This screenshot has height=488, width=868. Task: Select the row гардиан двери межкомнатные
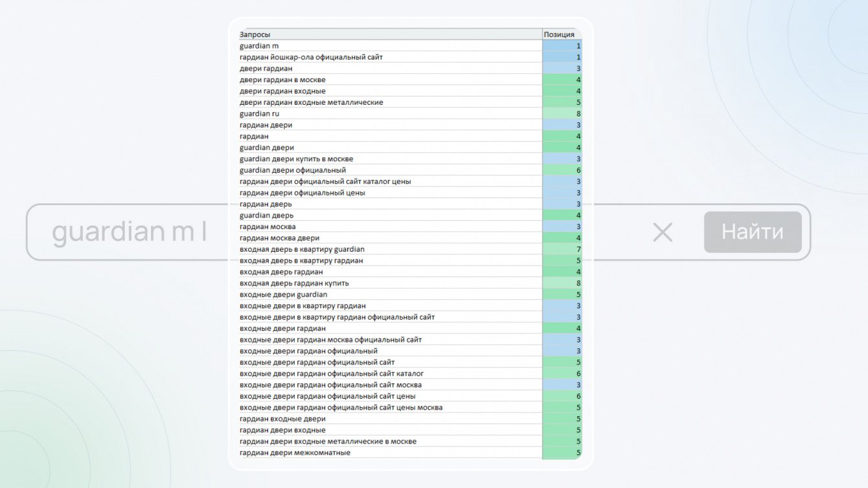(x=410, y=452)
